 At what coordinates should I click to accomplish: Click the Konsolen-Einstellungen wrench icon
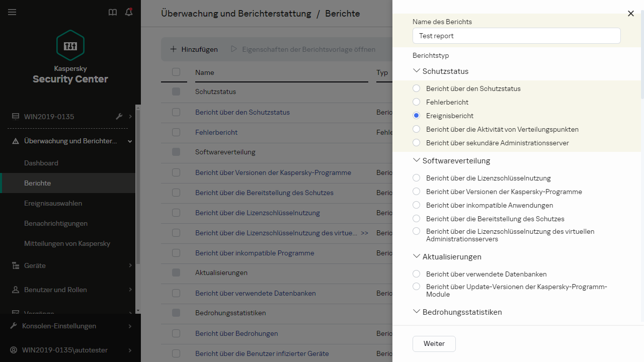click(14, 326)
